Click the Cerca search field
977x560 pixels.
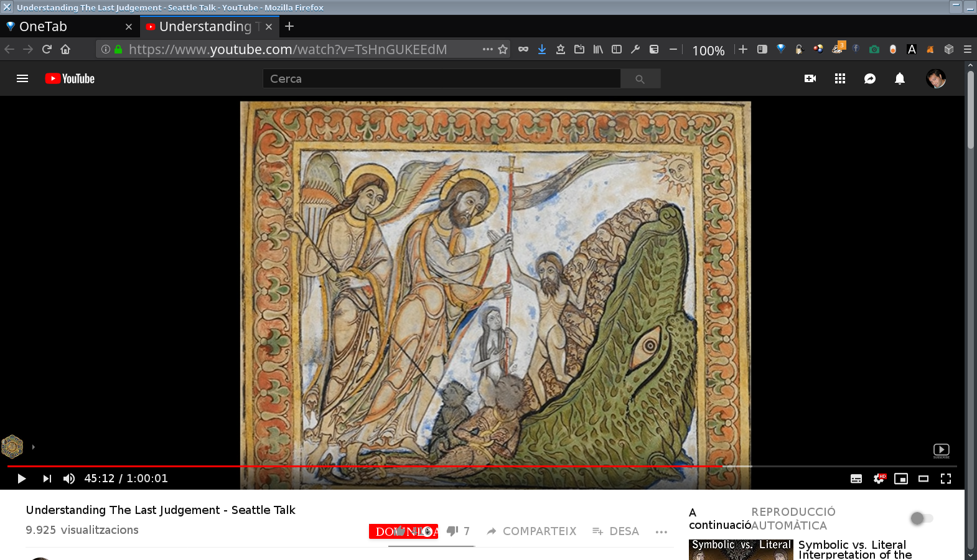click(442, 79)
